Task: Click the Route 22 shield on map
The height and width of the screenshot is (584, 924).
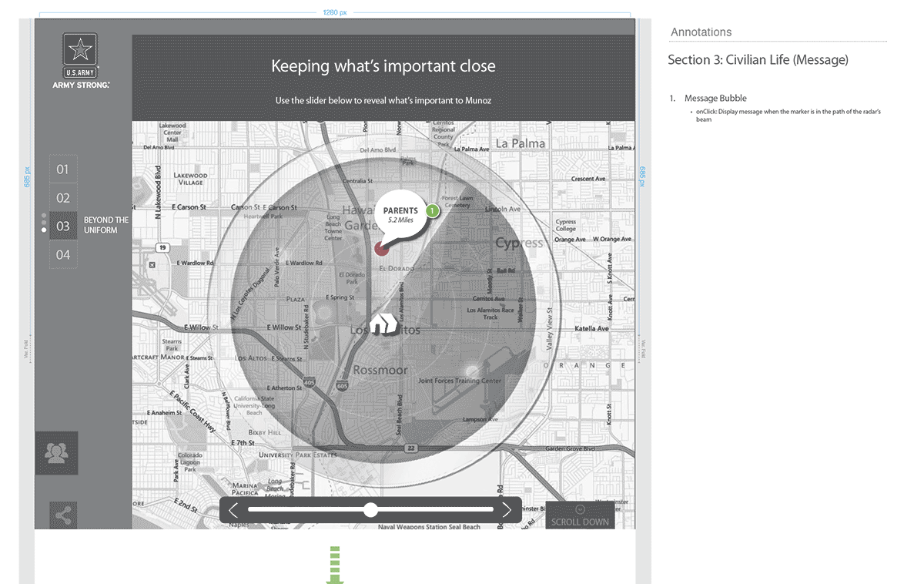Action: point(412,448)
